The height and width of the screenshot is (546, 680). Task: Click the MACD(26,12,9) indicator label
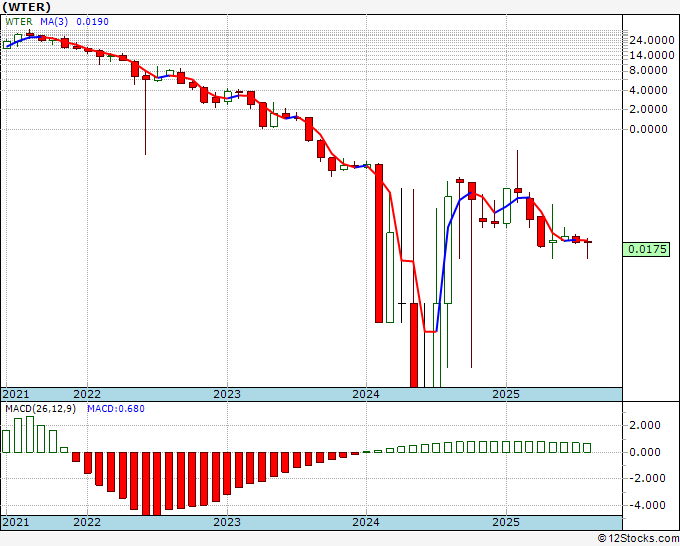click(41, 409)
